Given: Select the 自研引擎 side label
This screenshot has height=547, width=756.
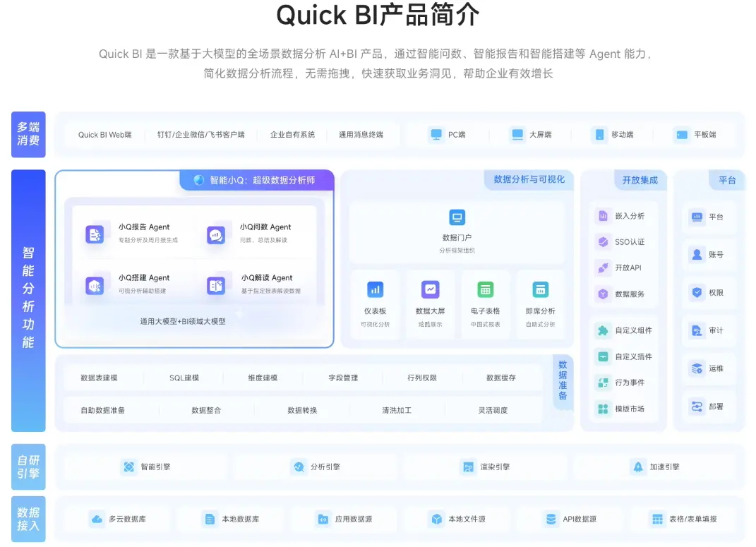Looking at the screenshot, I should [x=28, y=467].
